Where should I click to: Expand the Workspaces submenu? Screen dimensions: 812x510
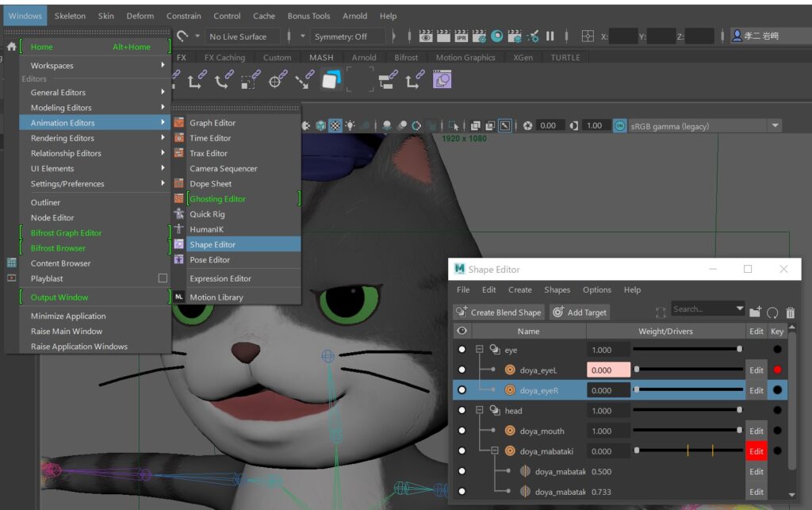tap(96, 65)
